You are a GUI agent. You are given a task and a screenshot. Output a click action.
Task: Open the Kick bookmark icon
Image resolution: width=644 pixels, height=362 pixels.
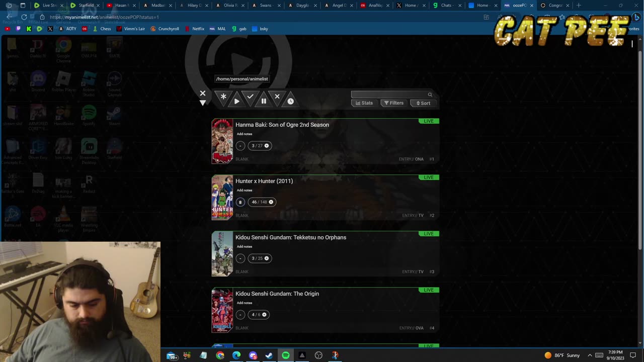tap(29, 29)
